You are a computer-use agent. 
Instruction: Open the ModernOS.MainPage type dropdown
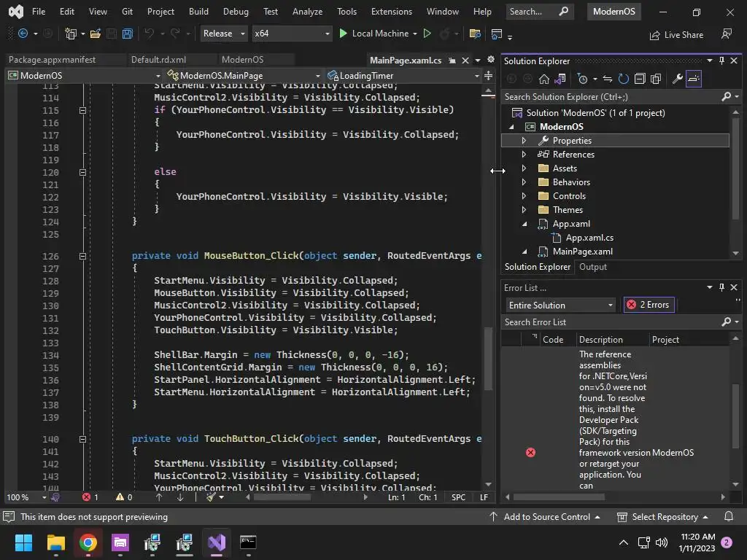tap(244, 76)
